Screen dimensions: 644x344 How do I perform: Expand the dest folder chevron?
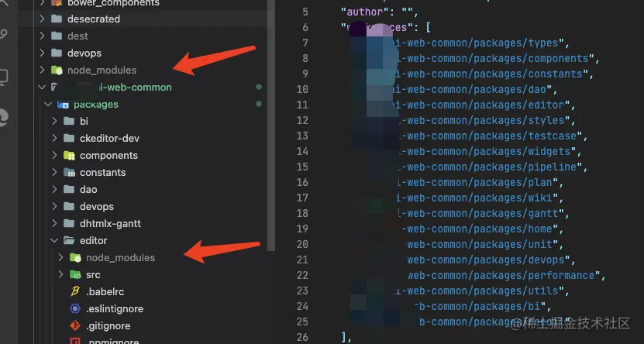click(42, 36)
